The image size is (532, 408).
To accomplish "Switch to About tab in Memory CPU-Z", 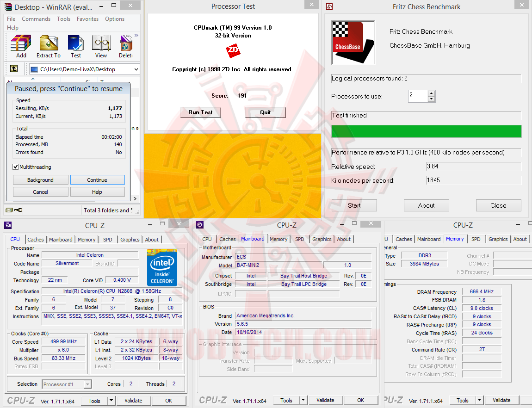I will click(520, 239).
